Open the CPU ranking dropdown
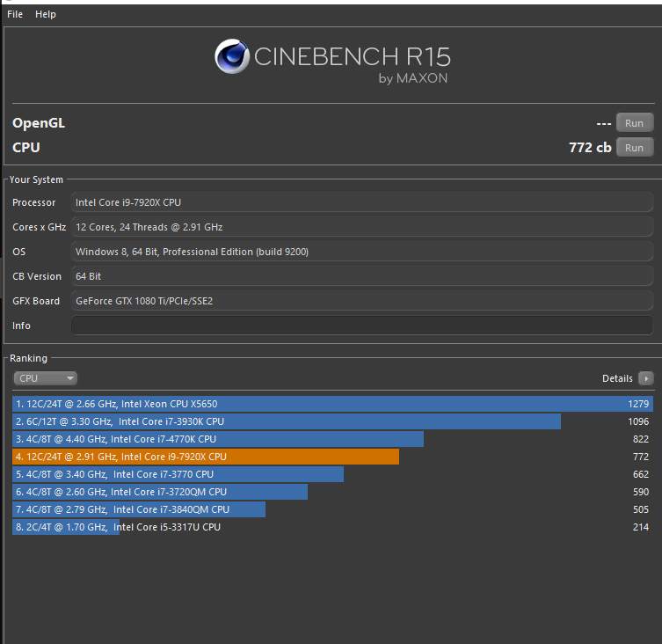 pos(45,378)
